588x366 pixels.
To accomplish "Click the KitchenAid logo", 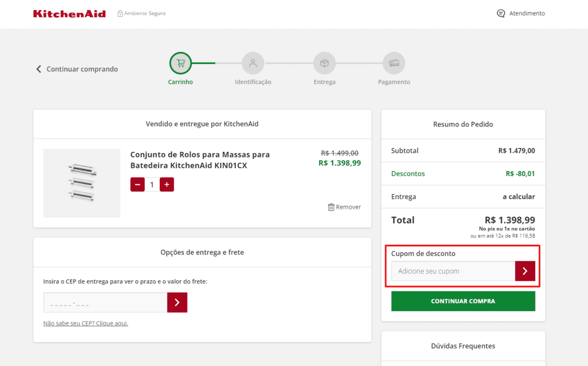I will pyautogui.click(x=69, y=14).
